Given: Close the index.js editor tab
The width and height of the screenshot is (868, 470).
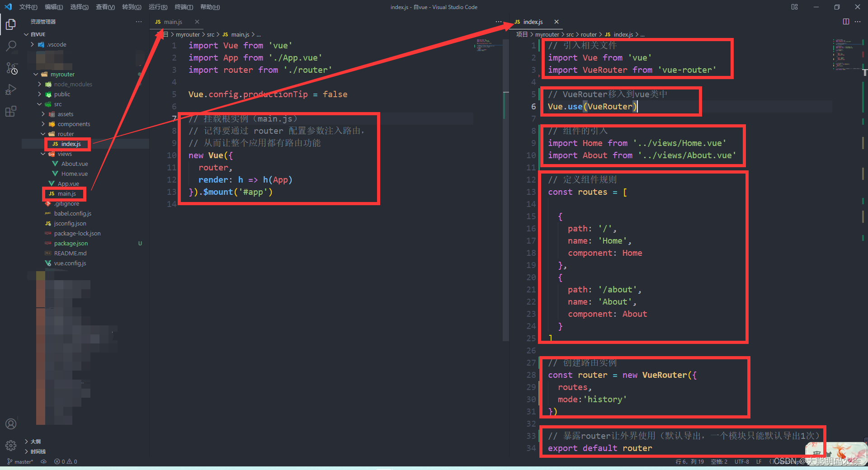Looking at the screenshot, I should pyautogui.click(x=557, y=22).
